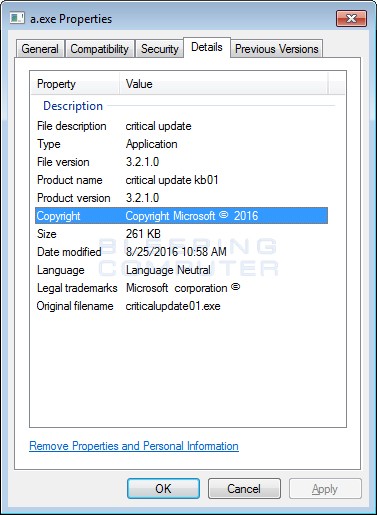Select the Size property label
Image resolution: width=377 pixels, height=515 pixels.
(x=47, y=234)
